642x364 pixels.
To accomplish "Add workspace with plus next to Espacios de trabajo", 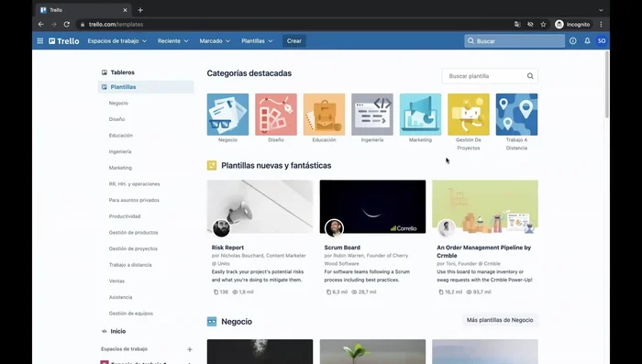I will (190, 349).
